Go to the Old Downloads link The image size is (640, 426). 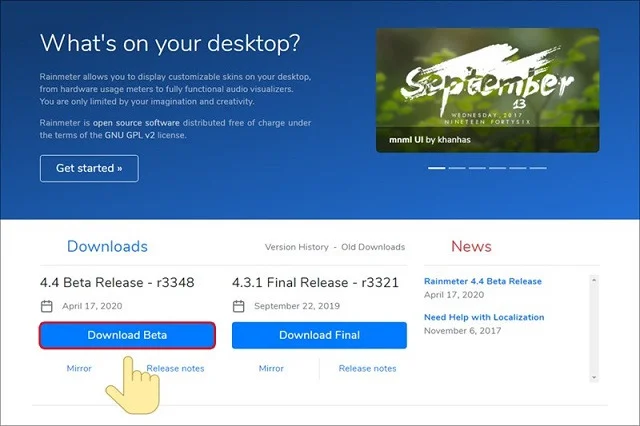click(373, 247)
